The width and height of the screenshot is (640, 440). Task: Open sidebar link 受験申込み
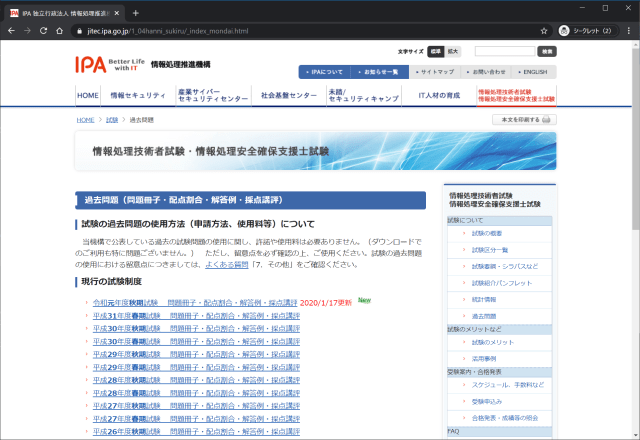tap(487, 402)
